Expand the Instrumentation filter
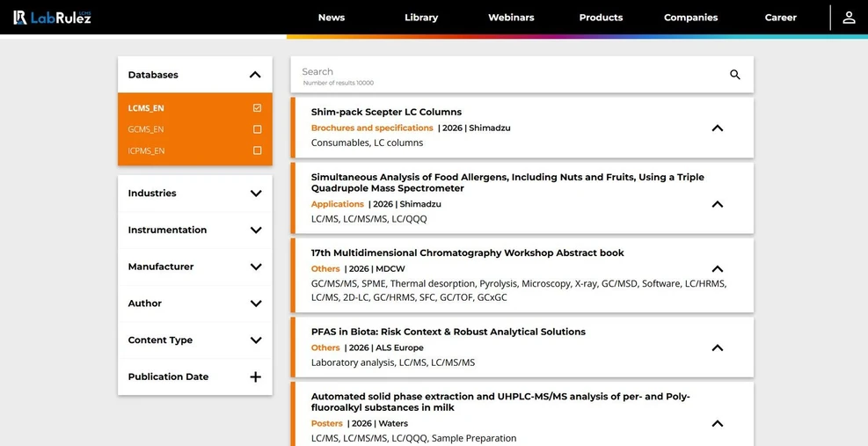 [256, 230]
